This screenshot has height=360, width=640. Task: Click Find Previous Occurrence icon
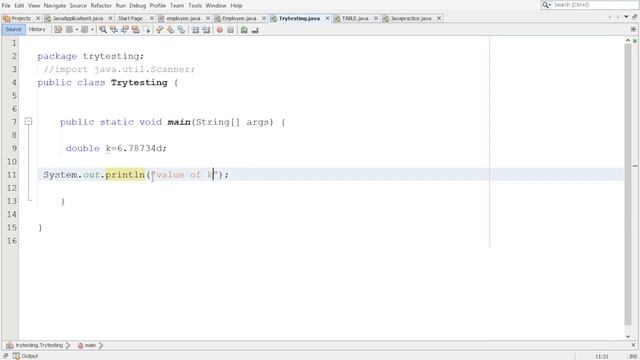click(114, 30)
